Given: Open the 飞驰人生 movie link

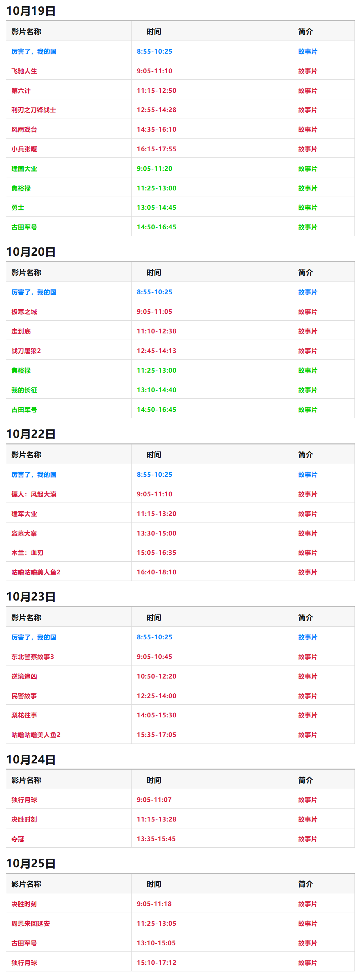Looking at the screenshot, I should coord(24,71).
